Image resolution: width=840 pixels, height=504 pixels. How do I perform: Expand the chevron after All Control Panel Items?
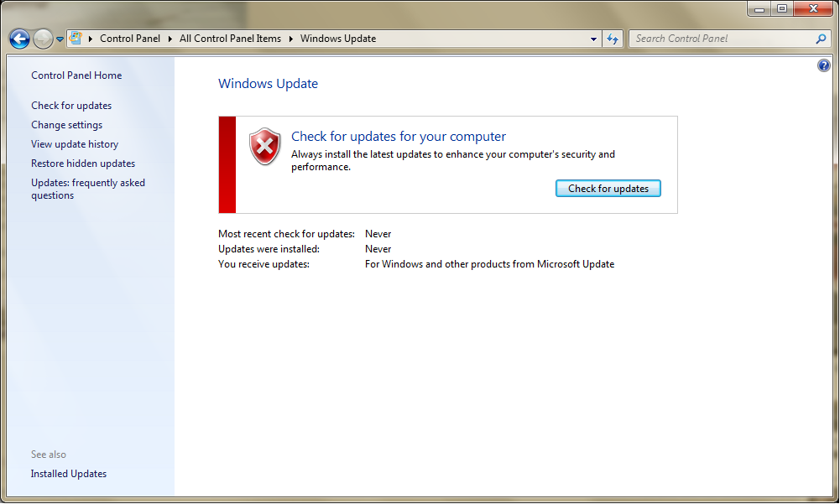[291, 39]
